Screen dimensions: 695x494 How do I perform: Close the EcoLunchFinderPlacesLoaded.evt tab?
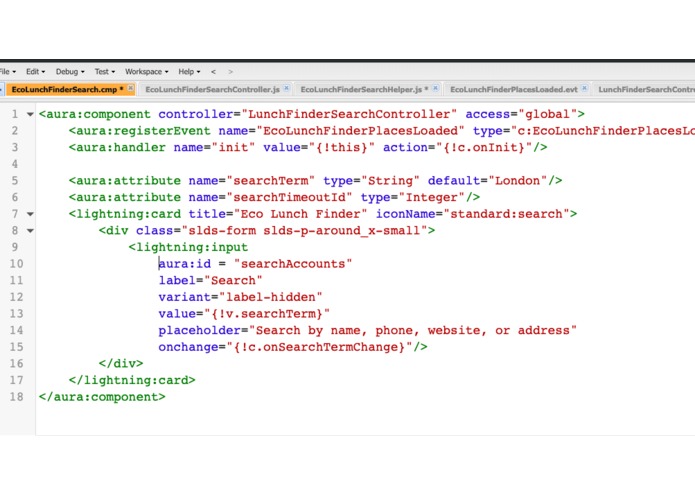[x=585, y=88]
